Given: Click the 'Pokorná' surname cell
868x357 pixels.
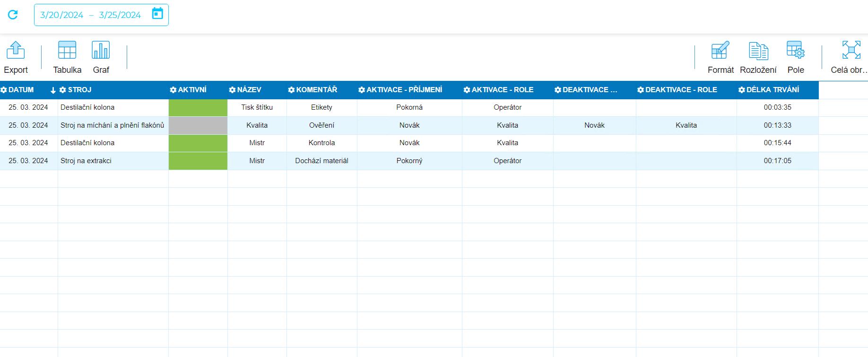Looking at the screenshot, I should pos(409,107).
